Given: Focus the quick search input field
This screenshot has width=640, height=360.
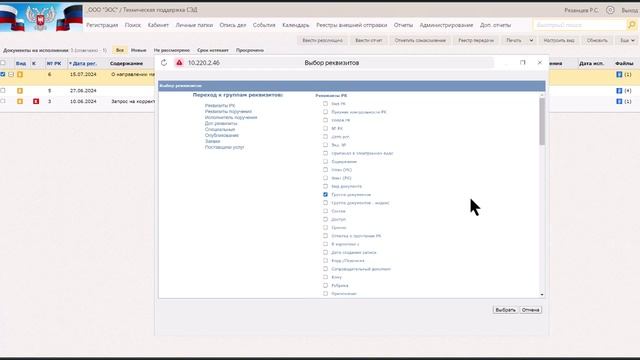Looking at the screenshot, I should pyautogui.click(x=580, y=25).
